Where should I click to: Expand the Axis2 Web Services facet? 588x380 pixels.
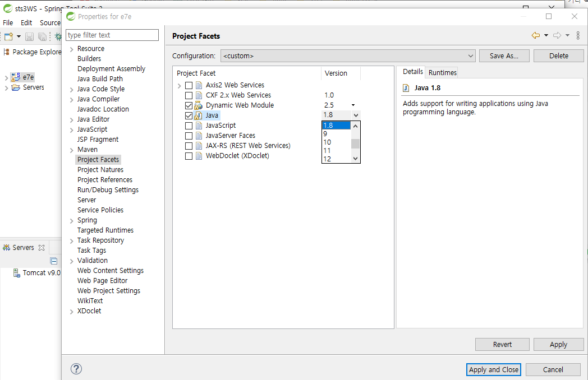pos(179,86)
